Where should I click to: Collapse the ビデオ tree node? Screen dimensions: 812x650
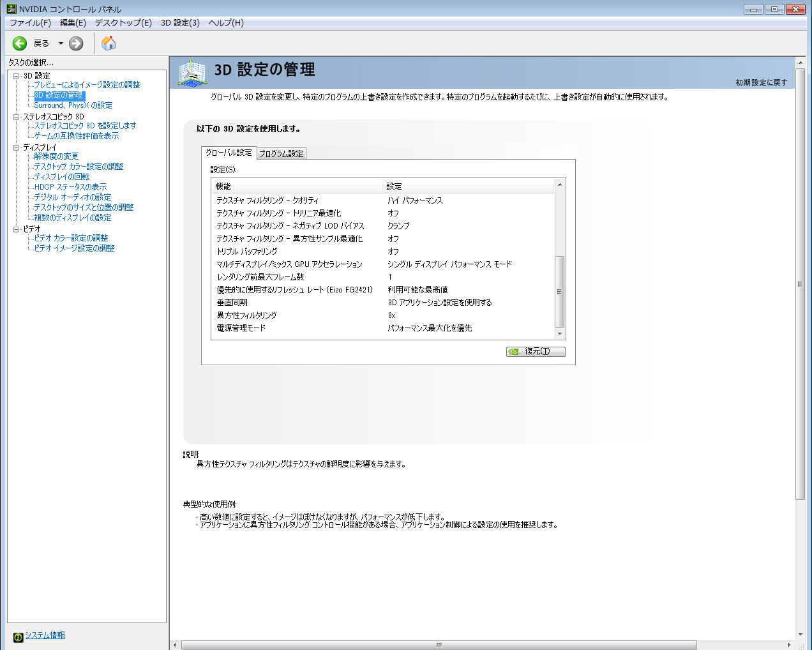coord(17,229)
